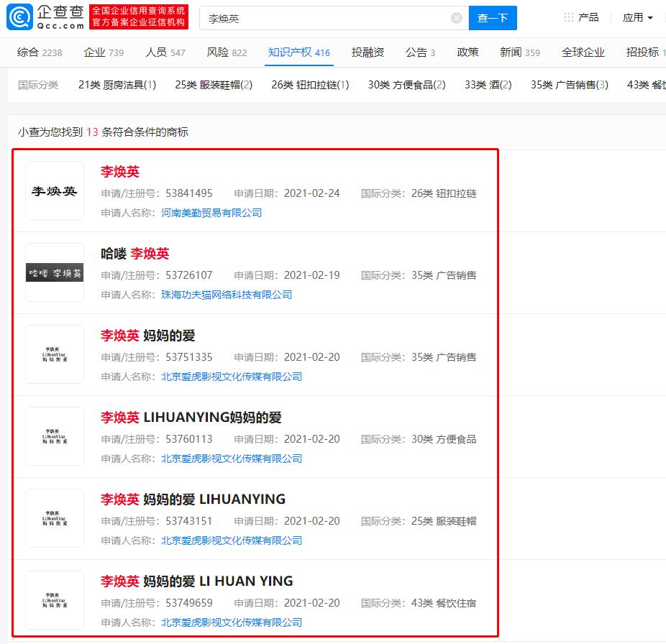The height and width of the screenshot is (644, 666).
Task: Open the 风险 tab
Action: [227, 52]
